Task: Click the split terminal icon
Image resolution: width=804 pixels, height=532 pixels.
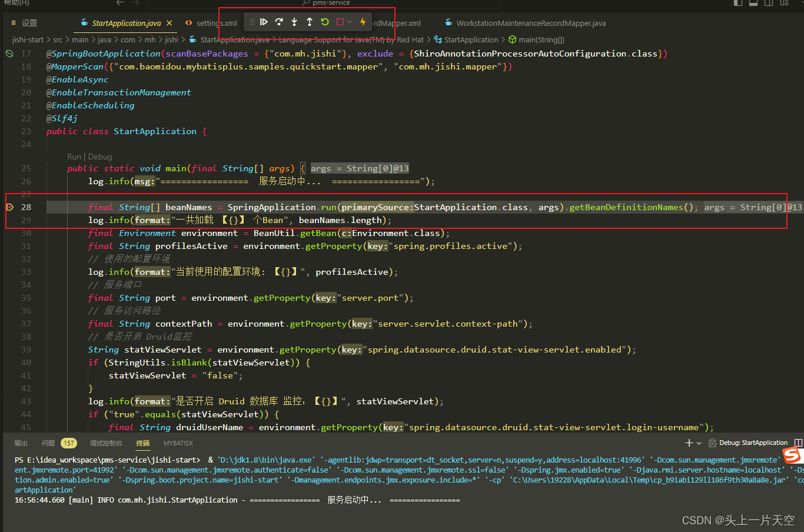Action: pyautogui.click(x=798, y=443)
